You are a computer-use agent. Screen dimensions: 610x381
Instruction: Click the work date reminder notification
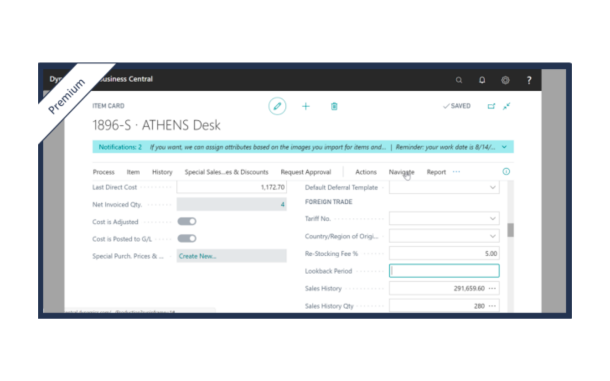click(x=445, y=147)
